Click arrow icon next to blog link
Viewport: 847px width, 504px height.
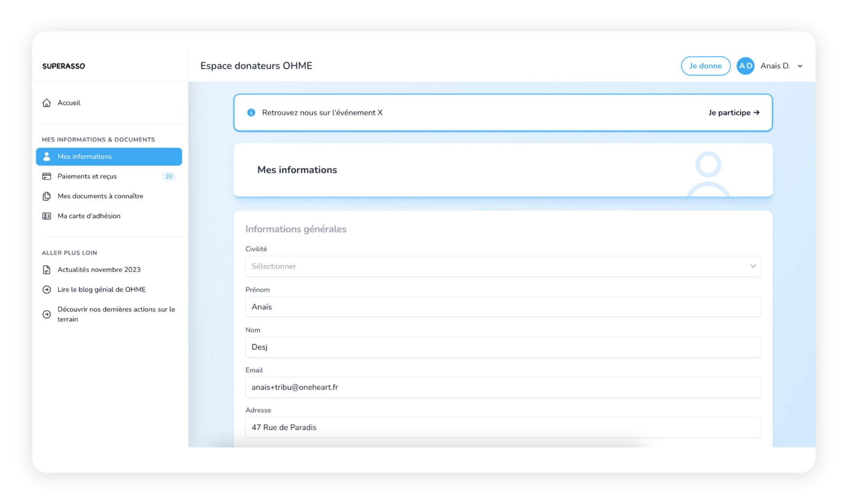[x=47, y=290]
